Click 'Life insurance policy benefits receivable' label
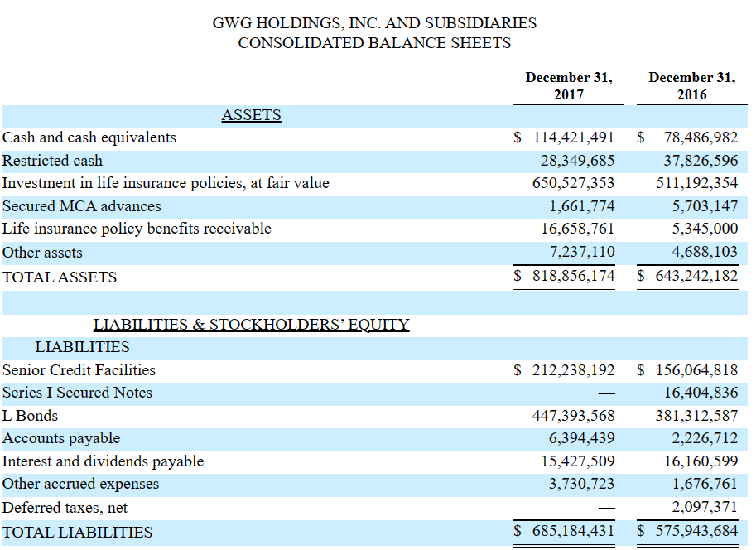Screen dimensions: 756x550 click(x=137, y=229)
